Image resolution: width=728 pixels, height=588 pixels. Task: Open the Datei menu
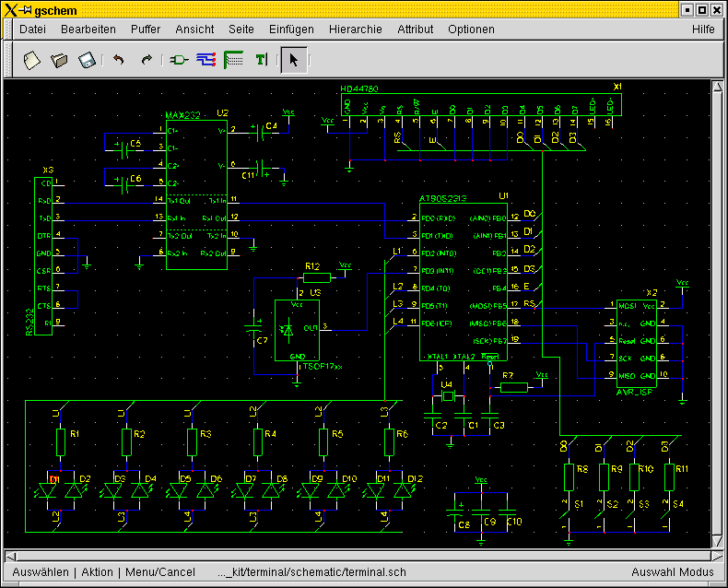(x=32, y=29)
